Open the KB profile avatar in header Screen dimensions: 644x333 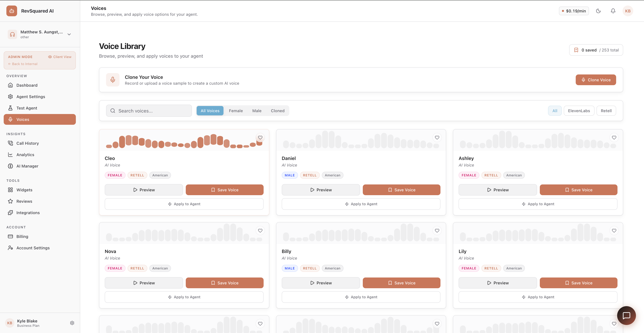[628, 11]
